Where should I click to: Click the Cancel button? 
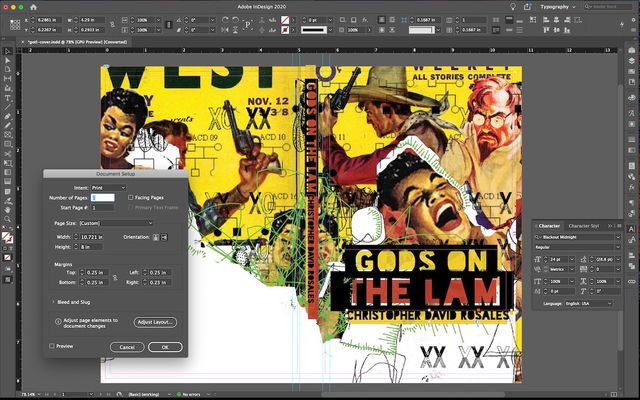pos(127,347)
